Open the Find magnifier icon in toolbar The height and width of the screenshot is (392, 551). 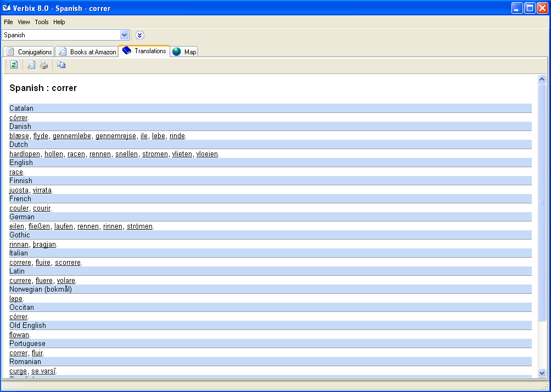[31, 65]
